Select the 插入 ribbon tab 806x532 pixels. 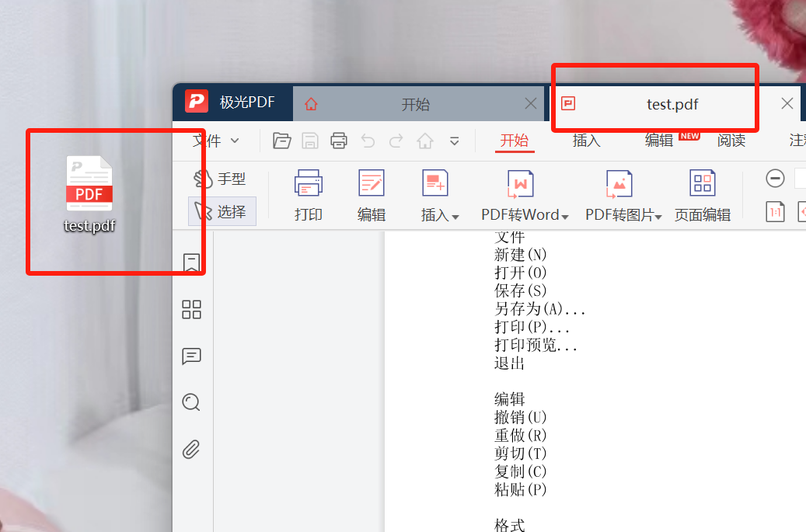coord(587,141)
